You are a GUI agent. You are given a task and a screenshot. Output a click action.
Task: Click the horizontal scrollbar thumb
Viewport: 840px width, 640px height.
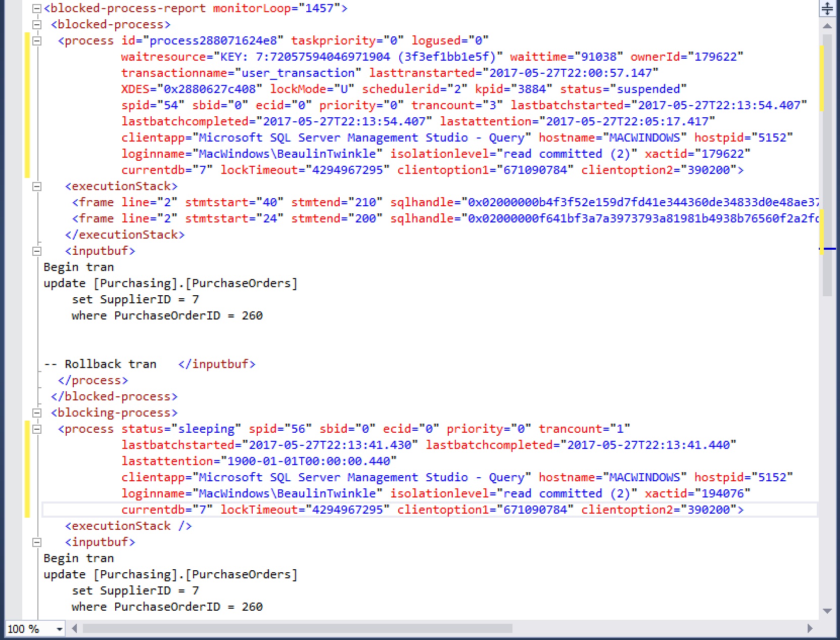[297, 628]
